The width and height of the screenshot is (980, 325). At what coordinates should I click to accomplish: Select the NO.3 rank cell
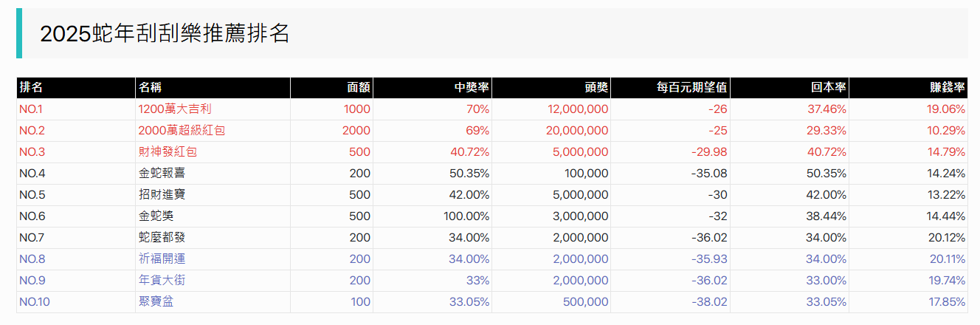pos(76,152)
